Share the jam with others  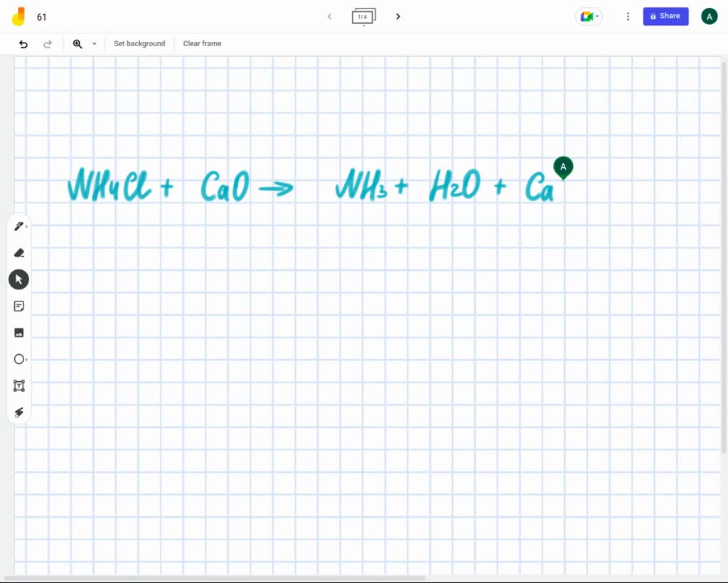click(665, 16)
